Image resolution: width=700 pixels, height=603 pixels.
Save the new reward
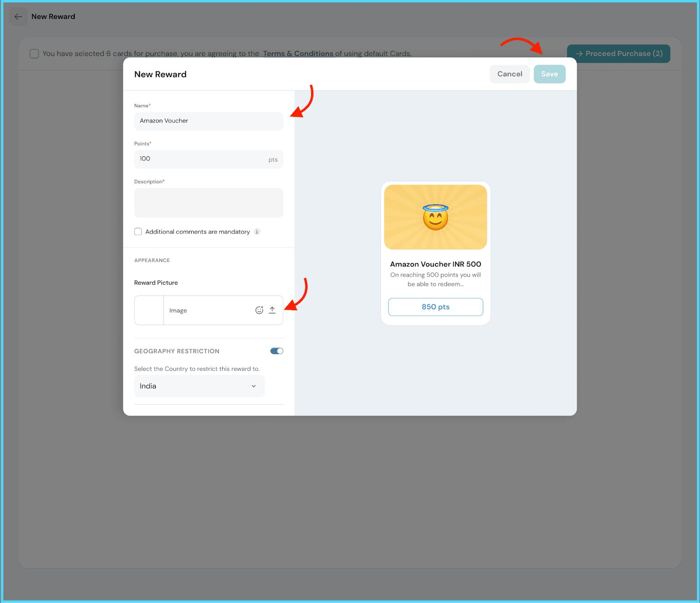pos(549,74)
